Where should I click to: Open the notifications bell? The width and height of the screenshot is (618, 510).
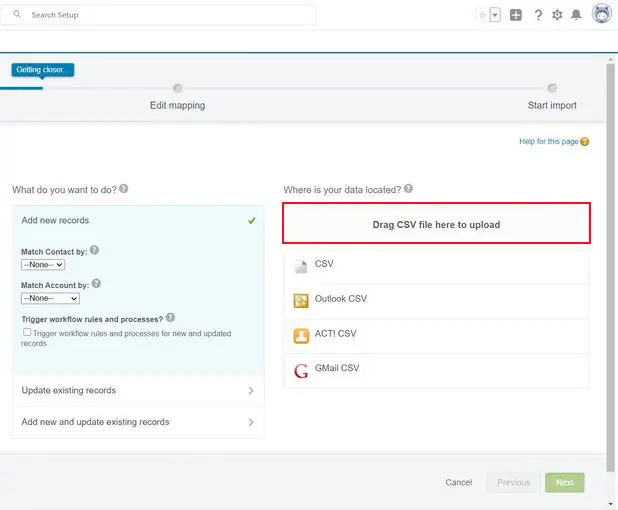click(576, 15)
